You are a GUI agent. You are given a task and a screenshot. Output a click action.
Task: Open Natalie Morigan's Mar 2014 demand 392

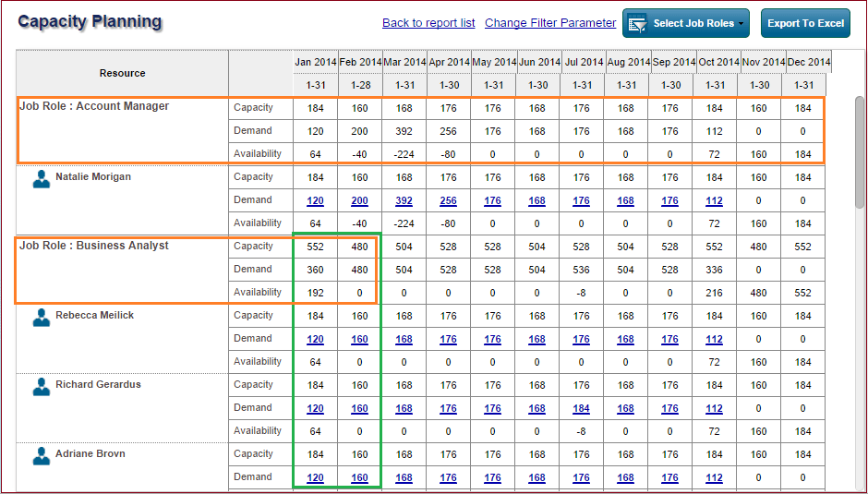tap(404, 200)
